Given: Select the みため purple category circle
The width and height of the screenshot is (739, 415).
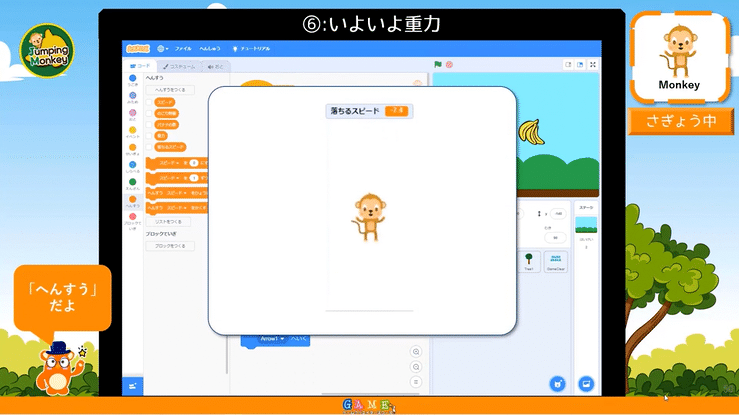Looking at the screenshot, I should [132, 96].
